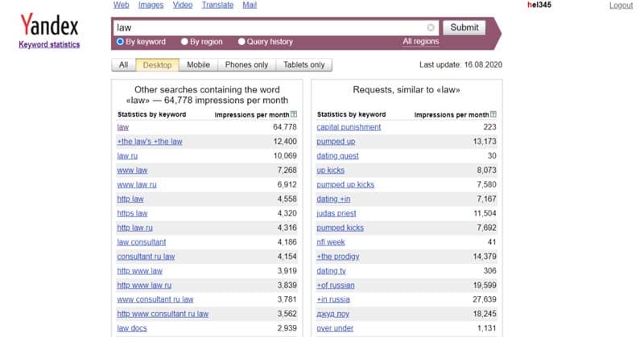Open the Web link in top navigation
The height and width of the screenshot is (337, 644).
(x=122, y=5)
